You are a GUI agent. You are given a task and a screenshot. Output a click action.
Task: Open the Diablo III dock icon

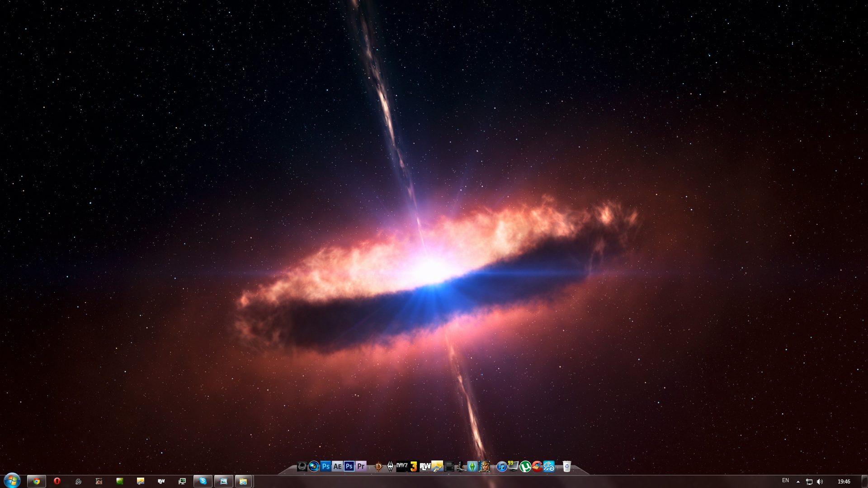pyautogui.click(x=378, y=467)
